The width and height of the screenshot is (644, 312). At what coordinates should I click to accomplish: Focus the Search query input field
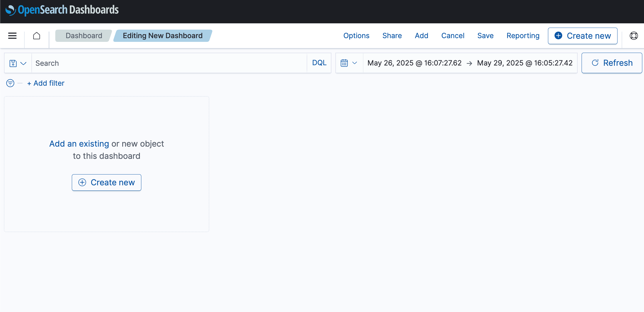(x=169, y=63)
